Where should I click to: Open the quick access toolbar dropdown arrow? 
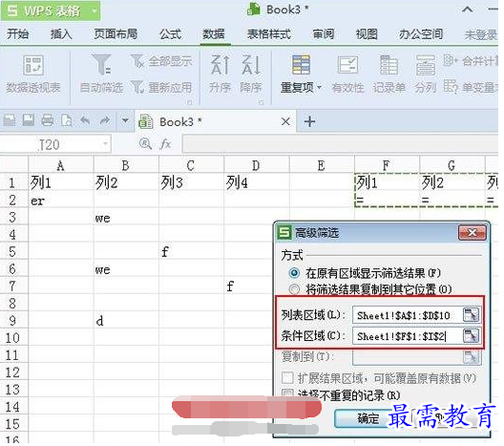pyautogui.click(x=125, y=121)
